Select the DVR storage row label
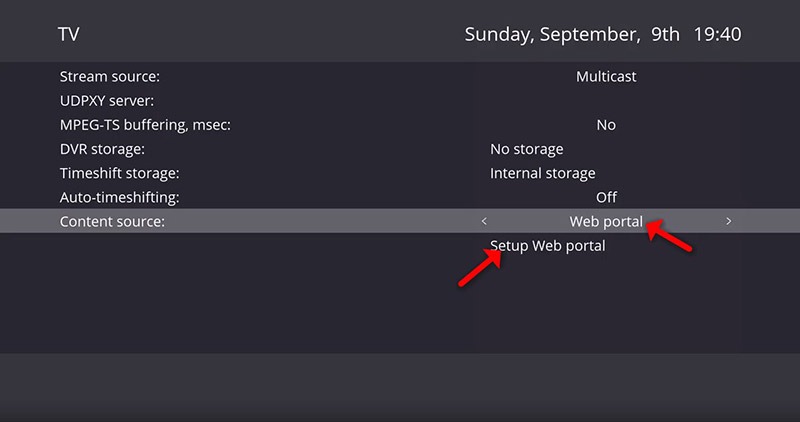800x422 pixels. coord(102,149)
